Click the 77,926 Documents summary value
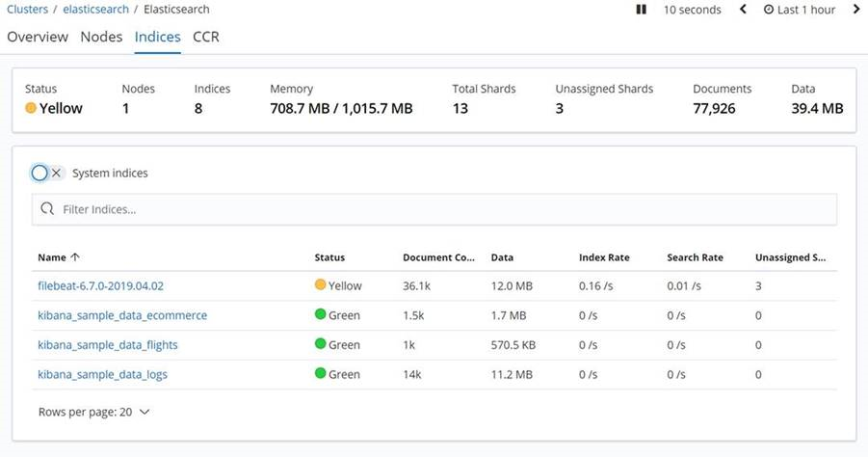Image resolution: width=868 pixels, height=457 pixels. pyautogui.click(x=714, y=108)
